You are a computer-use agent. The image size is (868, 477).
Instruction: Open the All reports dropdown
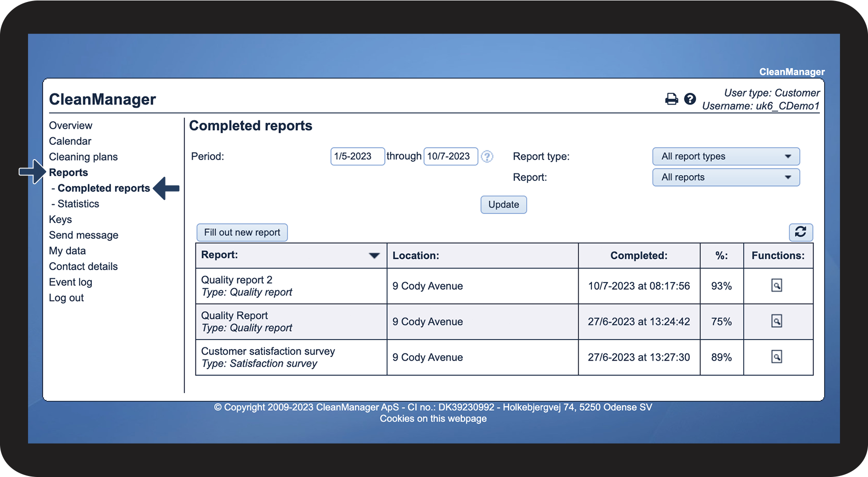coord(726,177)
